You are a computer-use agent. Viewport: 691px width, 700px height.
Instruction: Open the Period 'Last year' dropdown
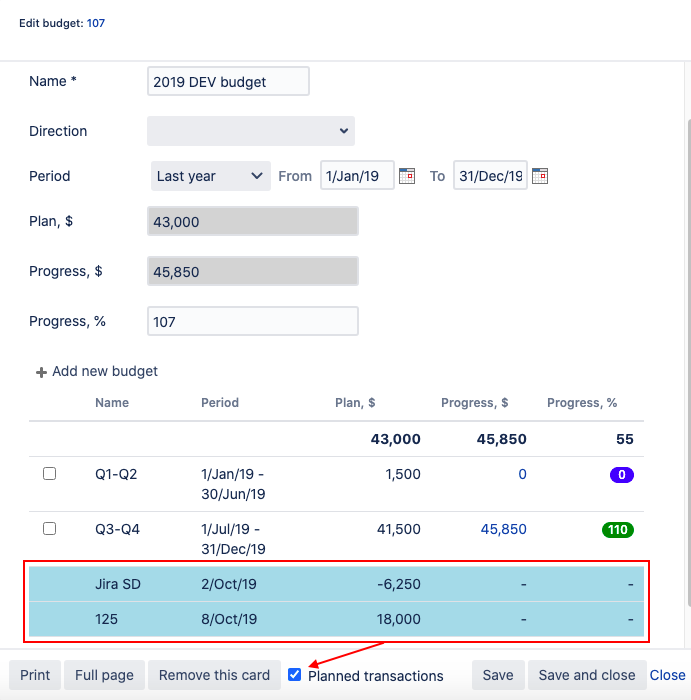[x=210, y=176]
